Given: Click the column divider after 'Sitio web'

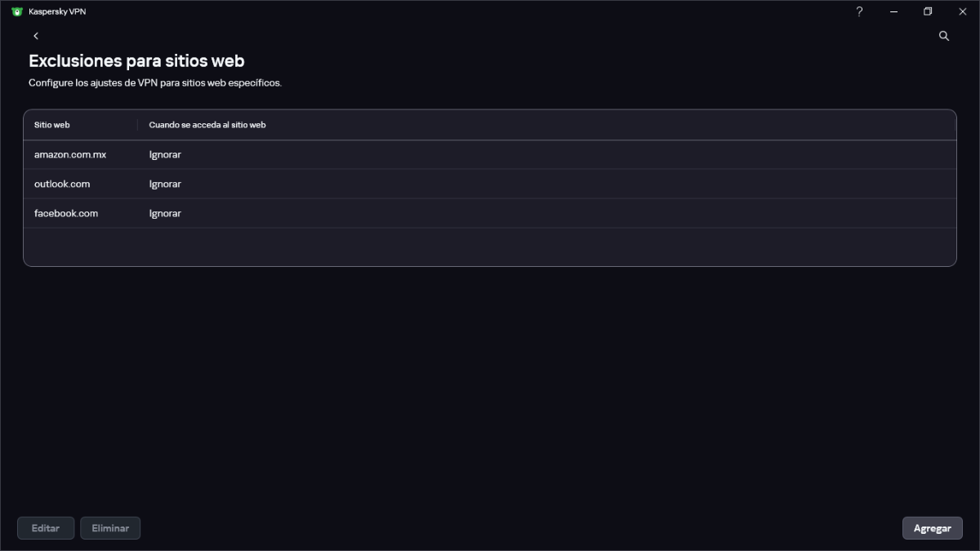Looking at the screenshot, I should pyautogui.click(x=137, y=125).
